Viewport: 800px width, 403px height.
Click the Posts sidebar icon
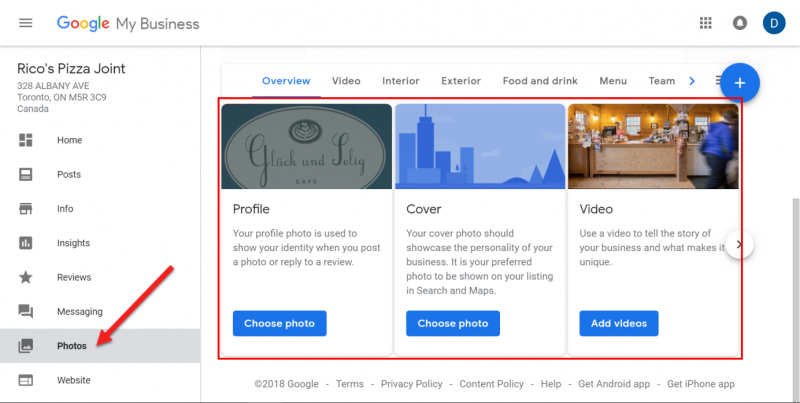pos(26,174)
